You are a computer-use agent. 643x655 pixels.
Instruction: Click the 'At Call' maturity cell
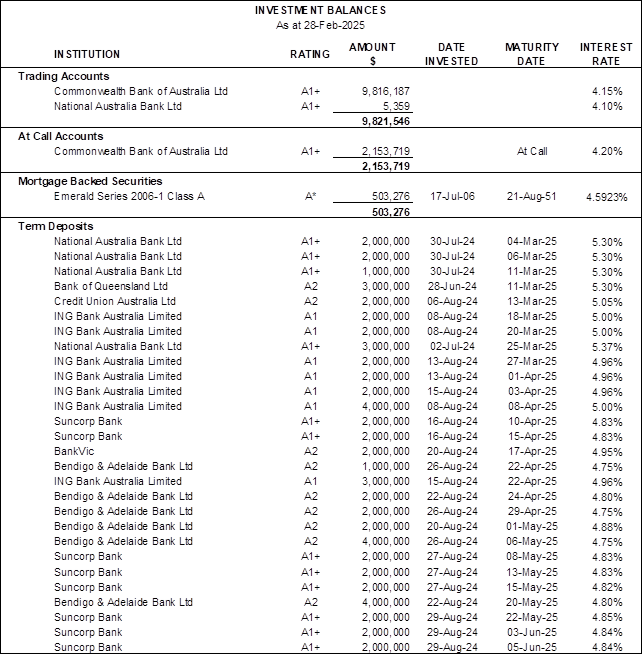coord(532,151)
